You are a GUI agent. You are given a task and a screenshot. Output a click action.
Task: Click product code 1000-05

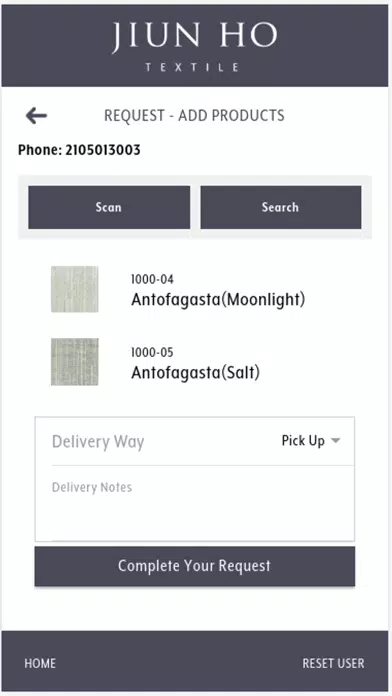(152, 352)
